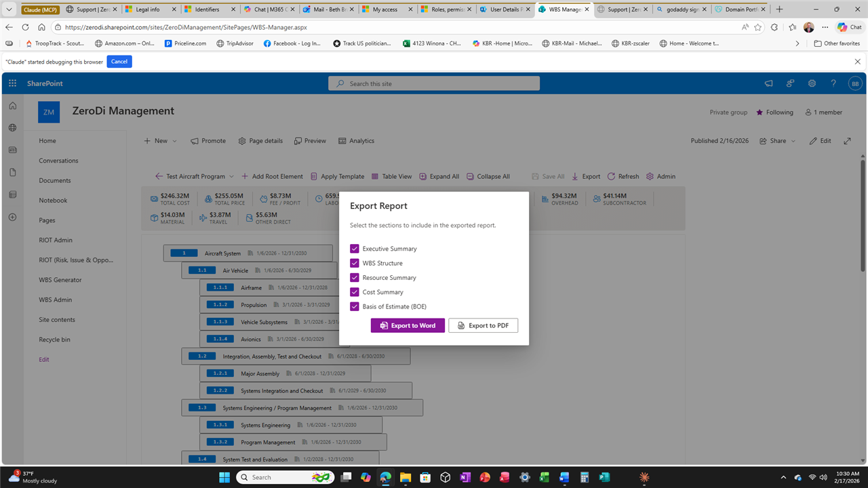This screenshot has height=488, width=868.
Task: Click the SharePoint app launcher waffle icon
Action: tap(12, 83)
